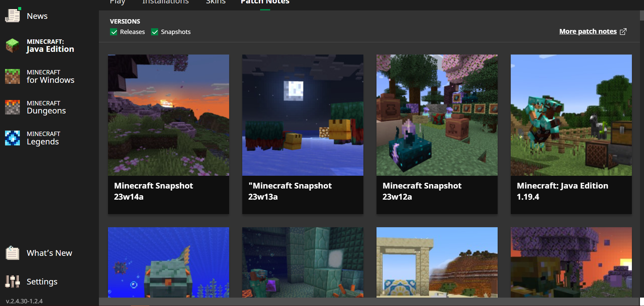The height and width of the screenshot is (306, 644).
Task: Click the Minecraft Snapshot 23w12a title
Action: click(x=422, y=191)
